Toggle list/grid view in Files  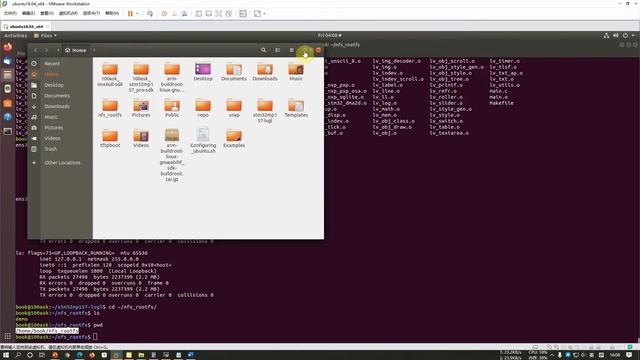tap(278, 50)
